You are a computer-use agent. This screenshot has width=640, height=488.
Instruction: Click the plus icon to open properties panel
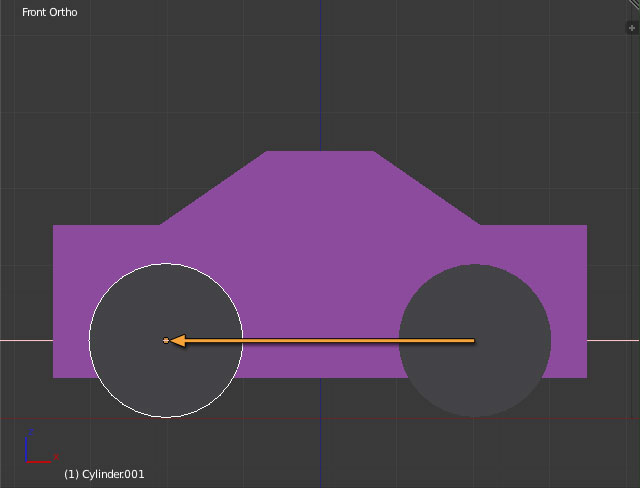click(631, 28)
